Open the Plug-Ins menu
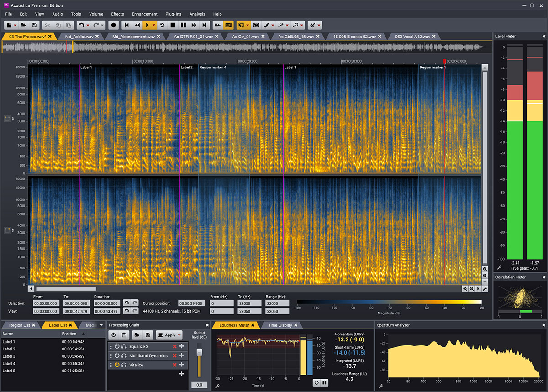This screenshot has width=548, height=392. (173, 14)
